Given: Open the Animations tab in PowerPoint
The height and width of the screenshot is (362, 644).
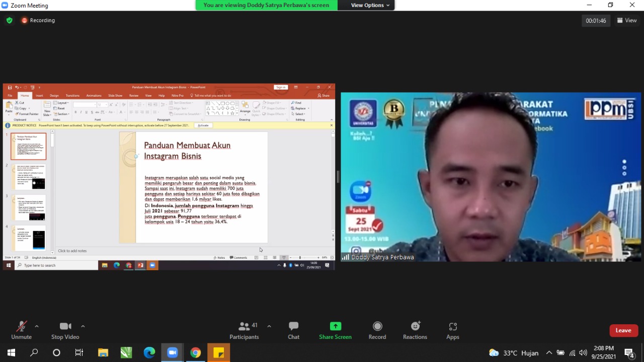Looking at the screenshot, I should click(x=94, y=95).
